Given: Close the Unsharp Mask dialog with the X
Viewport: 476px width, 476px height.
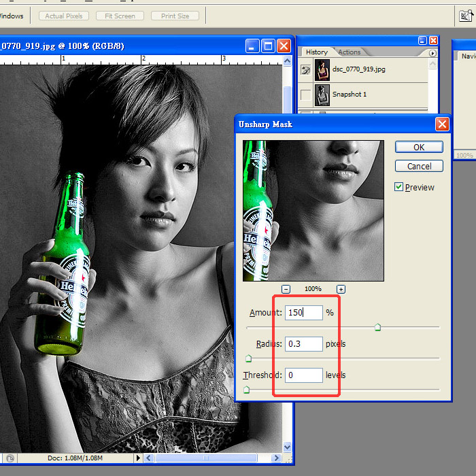Looking at the screenshot, I should point(442,124).
